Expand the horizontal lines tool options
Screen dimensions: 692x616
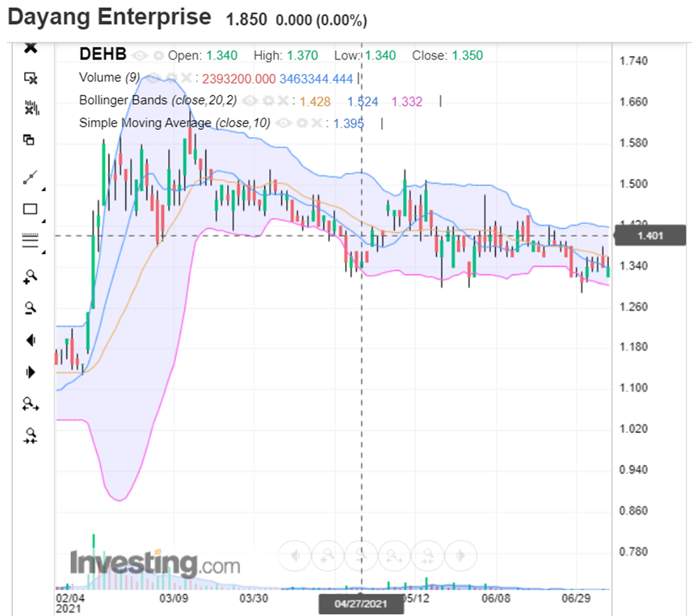(43, 253)
